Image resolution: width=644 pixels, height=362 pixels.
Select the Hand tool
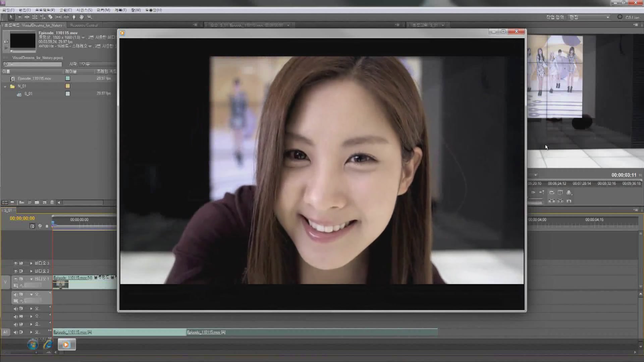pyautogui.click(x=82, y=17)
